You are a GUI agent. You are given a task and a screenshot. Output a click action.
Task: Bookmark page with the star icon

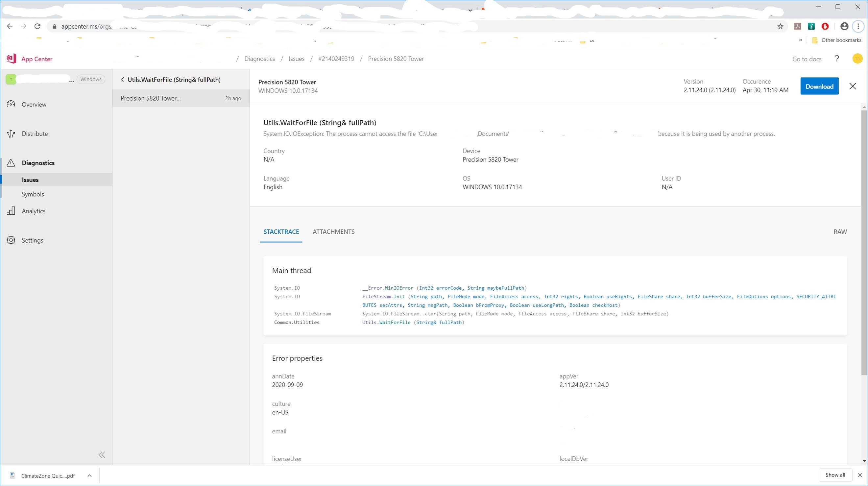[781, 26]
